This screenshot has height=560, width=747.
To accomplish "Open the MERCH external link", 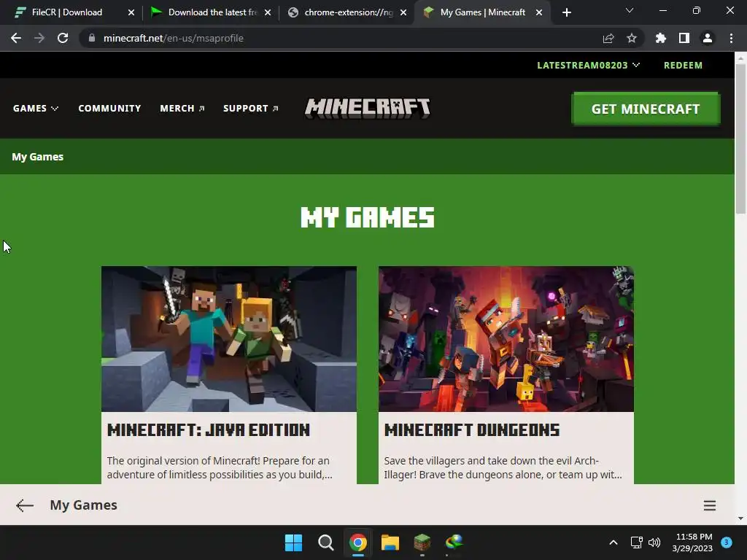I will [182, 109].
